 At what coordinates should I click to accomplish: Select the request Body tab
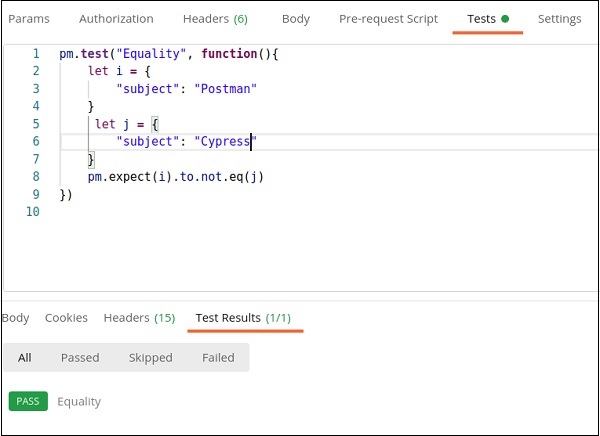point(295,19)
